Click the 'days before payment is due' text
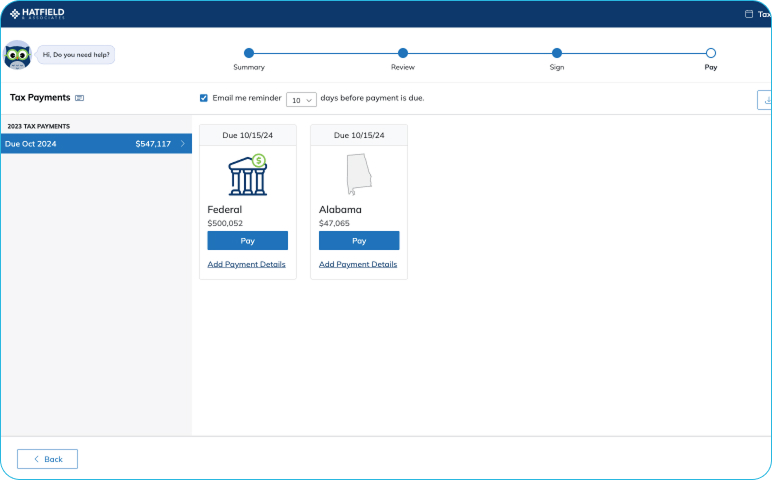This screenshot has width=772, height=480. coord(372,98)
